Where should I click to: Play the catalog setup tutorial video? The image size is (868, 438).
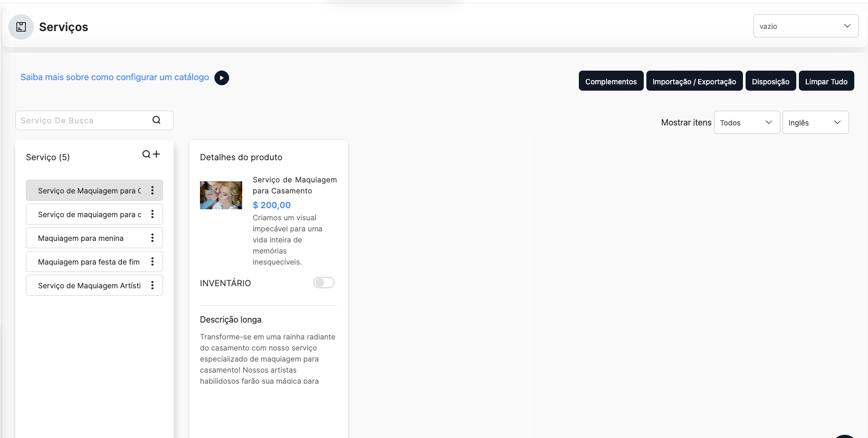(x=222, y=77)
